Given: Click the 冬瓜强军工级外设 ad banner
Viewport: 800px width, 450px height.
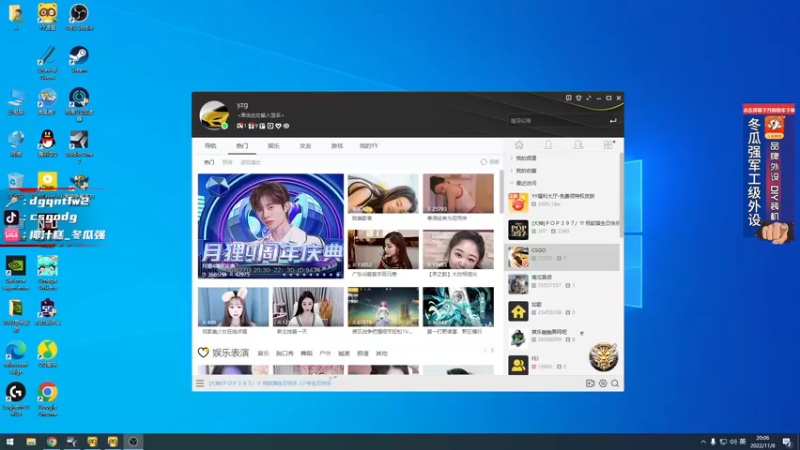Looking at the screenshot, I should click(x=768, y=173).
